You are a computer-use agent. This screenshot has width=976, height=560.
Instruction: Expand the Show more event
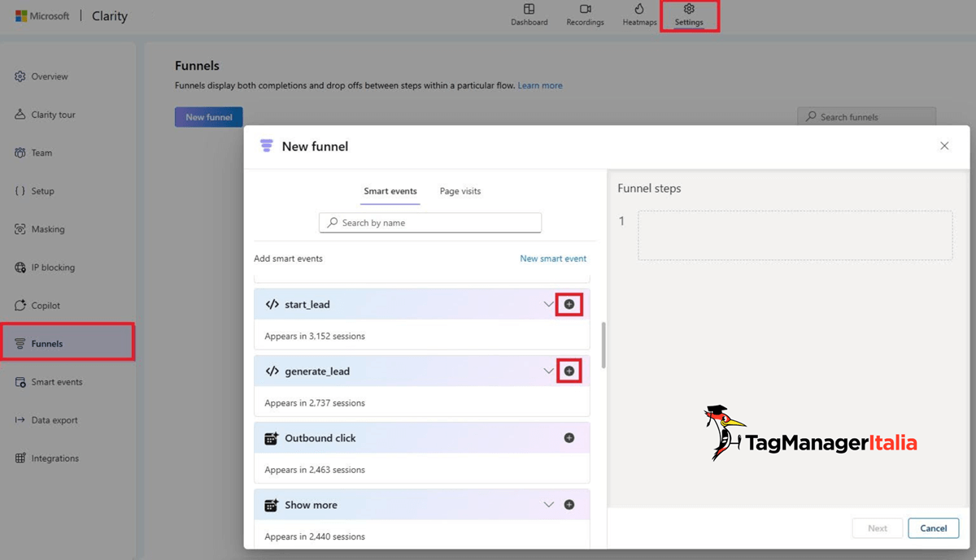pyautogui.click(x=548, y=505)
